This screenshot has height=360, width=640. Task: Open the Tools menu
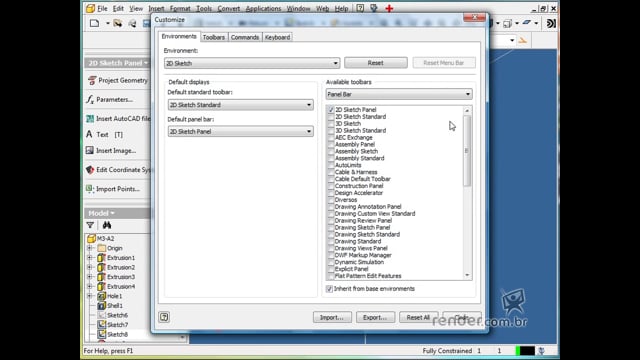coord(204,8)
